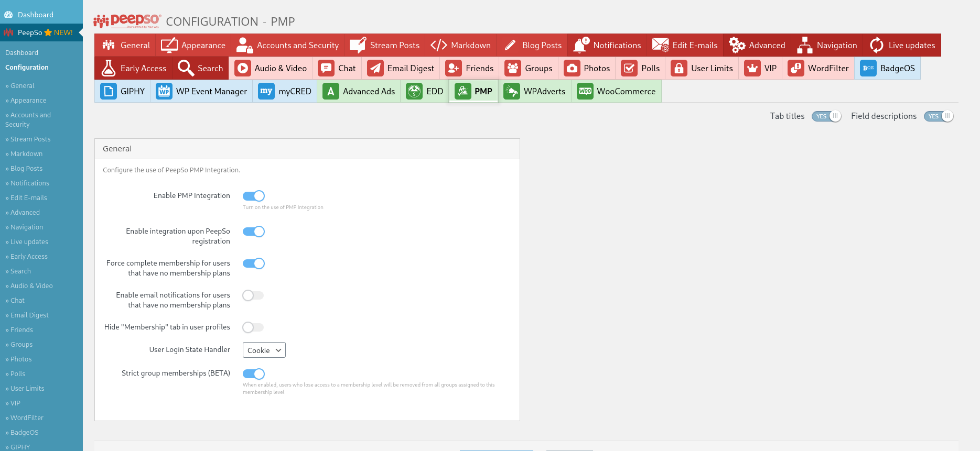
Task: Click the General tab people icon
Action: 109,45
